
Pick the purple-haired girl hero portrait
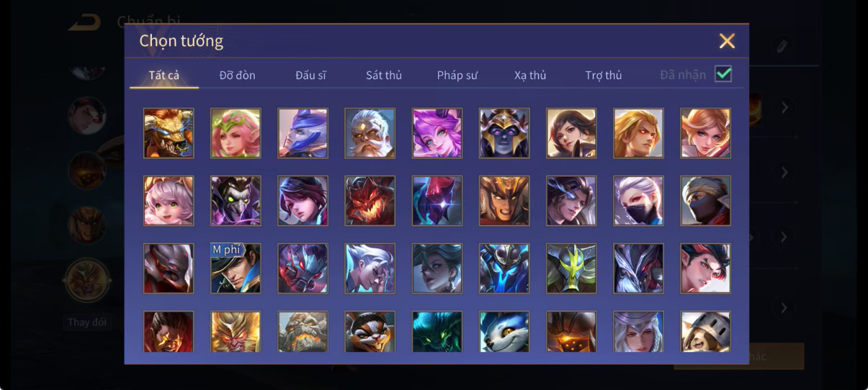tap(437, 133)
